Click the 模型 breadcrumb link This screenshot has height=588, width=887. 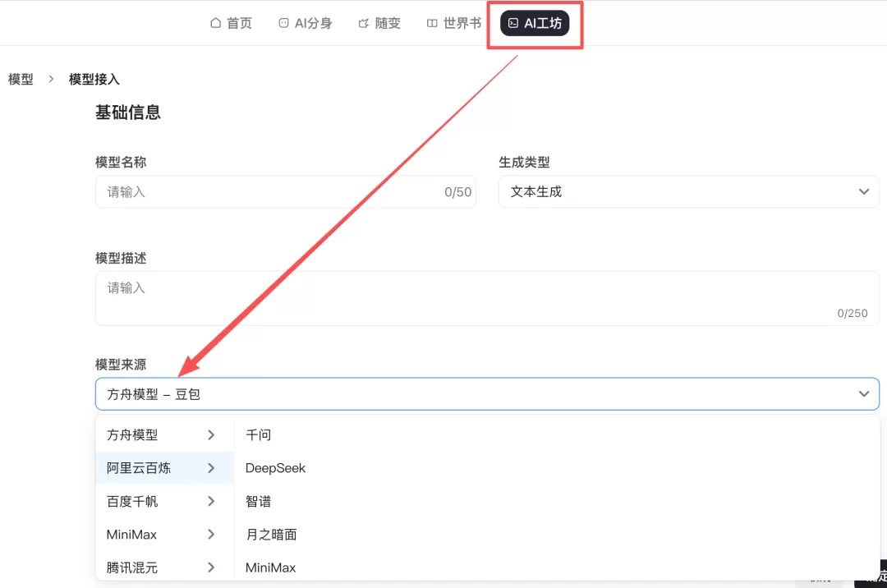(21, 79)
